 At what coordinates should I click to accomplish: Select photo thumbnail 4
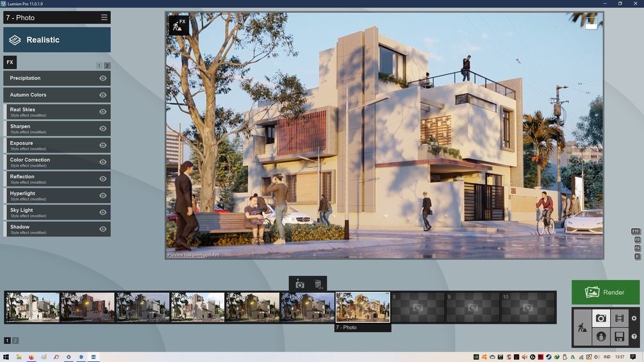click(197, 307)
